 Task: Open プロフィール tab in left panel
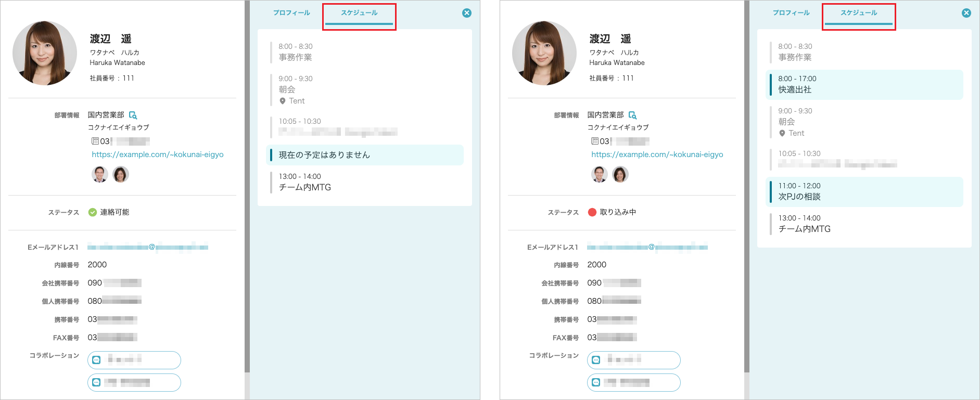[291, 13]
